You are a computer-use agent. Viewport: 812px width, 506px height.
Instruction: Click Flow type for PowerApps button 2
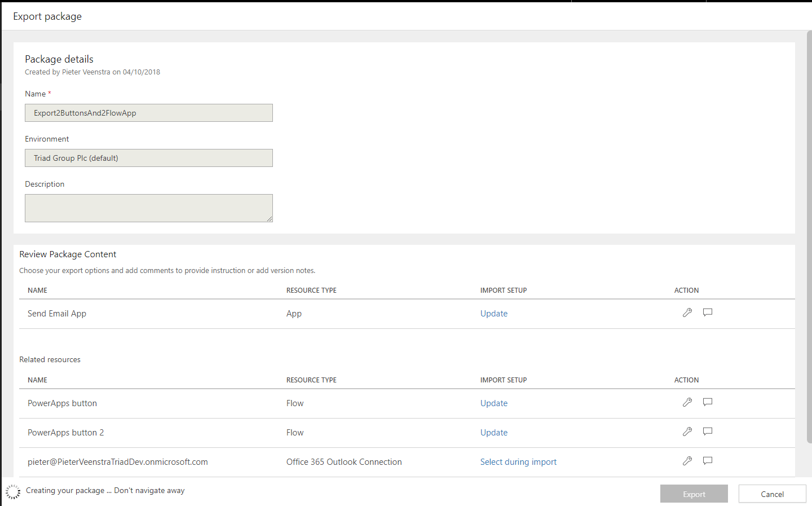pos(295,433)
